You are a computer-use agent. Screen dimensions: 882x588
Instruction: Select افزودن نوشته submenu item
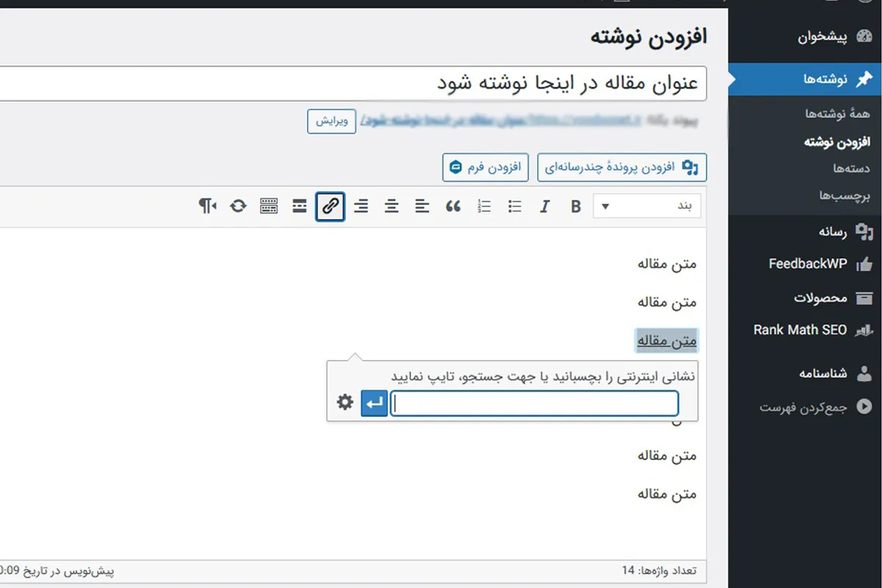[x=836, y=142]
